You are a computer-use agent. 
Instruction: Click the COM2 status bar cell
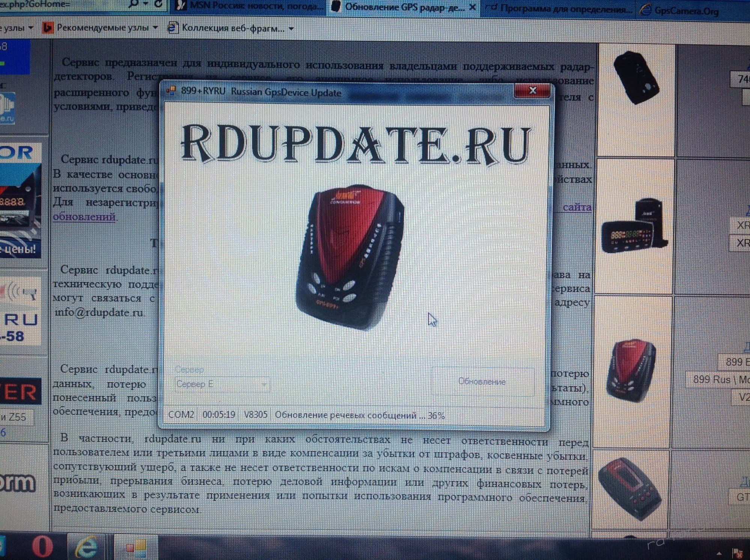(x=181, y=414)
